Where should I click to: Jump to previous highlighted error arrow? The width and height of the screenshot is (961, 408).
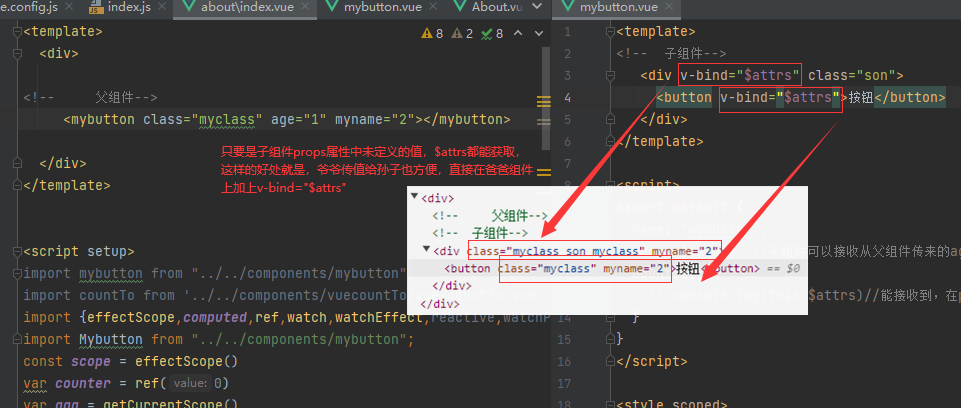pos(518,34)
